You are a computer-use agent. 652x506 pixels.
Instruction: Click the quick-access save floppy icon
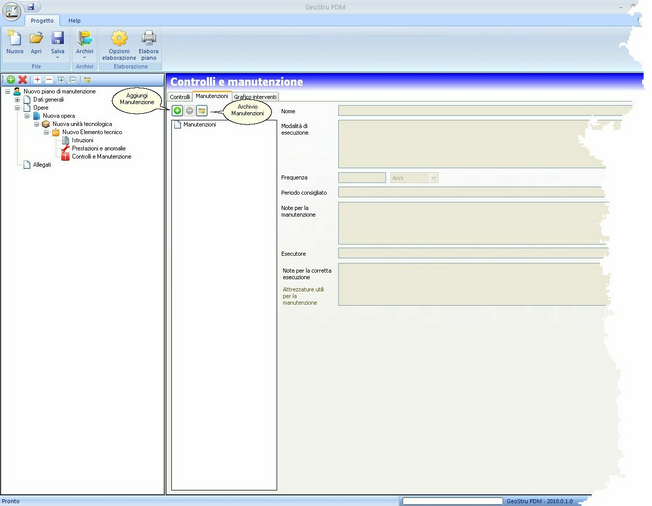(31, 7)
